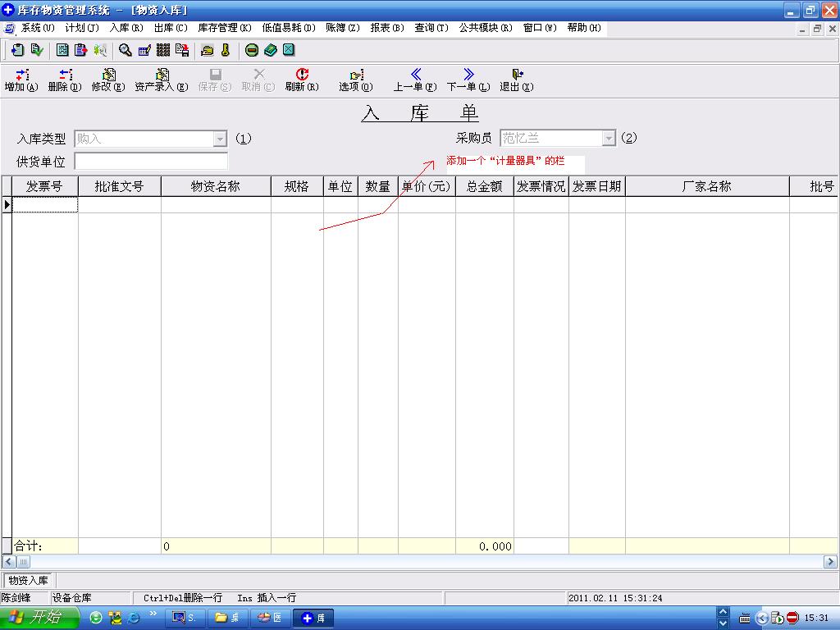Open the 入库(R) menu

[126, 28]
